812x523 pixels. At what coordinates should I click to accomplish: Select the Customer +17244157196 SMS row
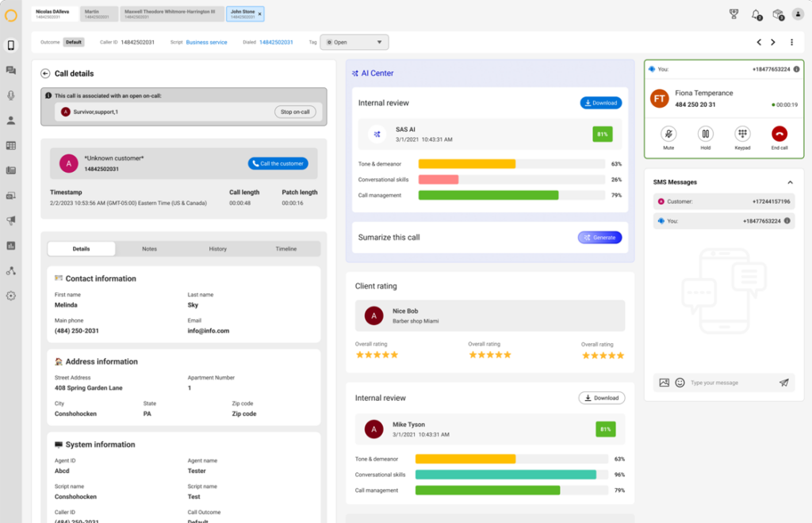click(723, 202)
